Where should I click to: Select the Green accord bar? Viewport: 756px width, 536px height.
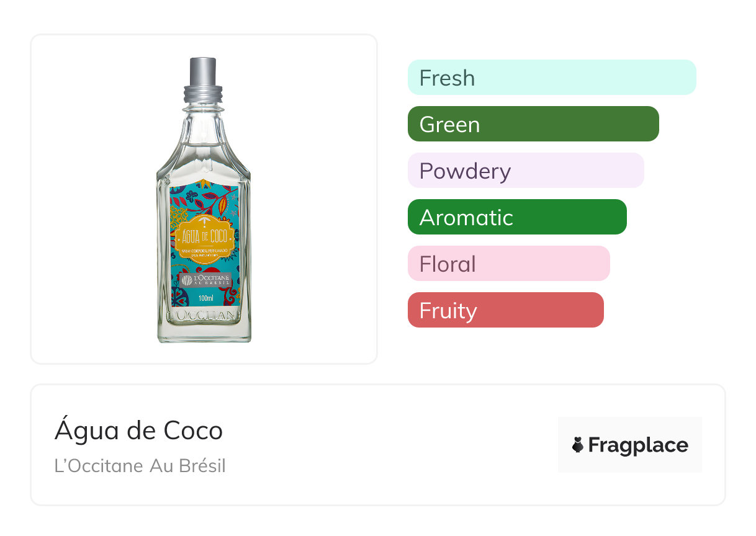[x=533, y=124]
